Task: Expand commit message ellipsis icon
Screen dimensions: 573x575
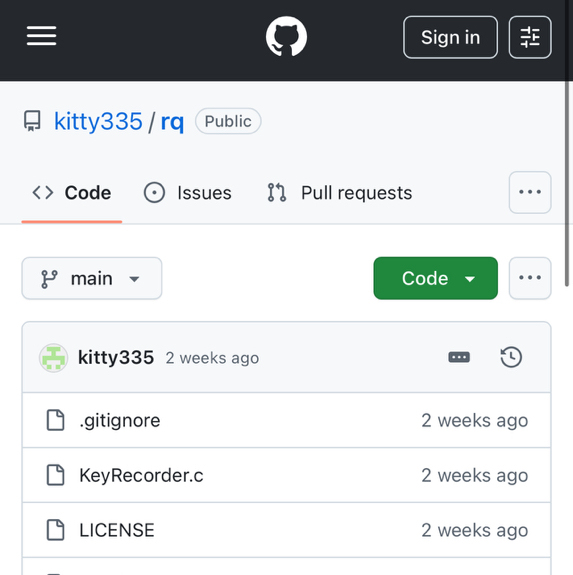Action: (459, 357)
